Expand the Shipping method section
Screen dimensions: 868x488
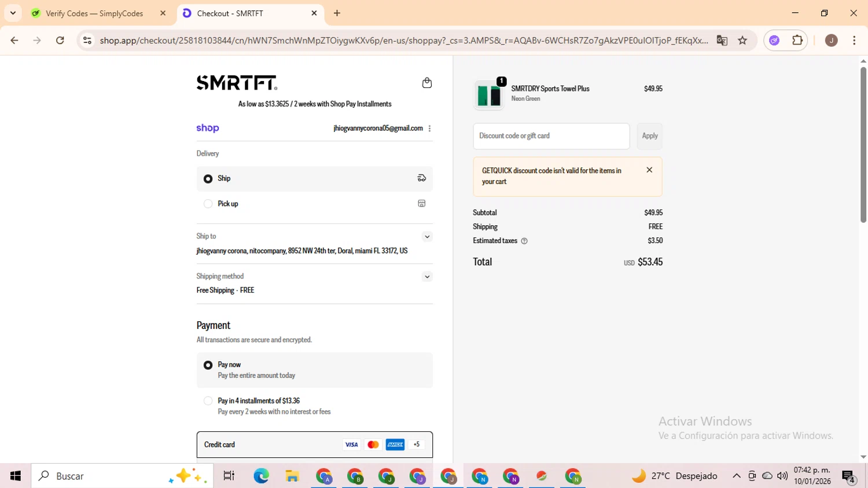click(x=427, y=277)
